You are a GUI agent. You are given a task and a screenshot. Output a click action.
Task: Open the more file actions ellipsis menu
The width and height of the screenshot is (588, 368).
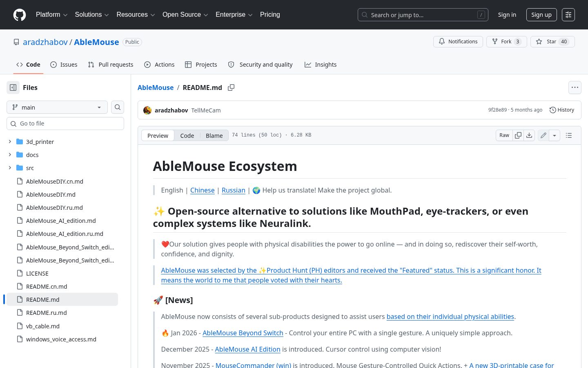(x=575, y=88)
